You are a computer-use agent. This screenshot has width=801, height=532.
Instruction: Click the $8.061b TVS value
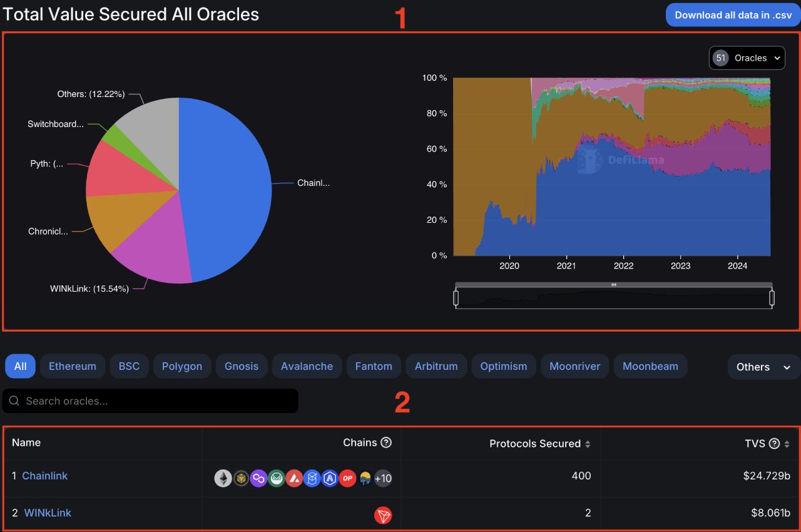point(771,513)
